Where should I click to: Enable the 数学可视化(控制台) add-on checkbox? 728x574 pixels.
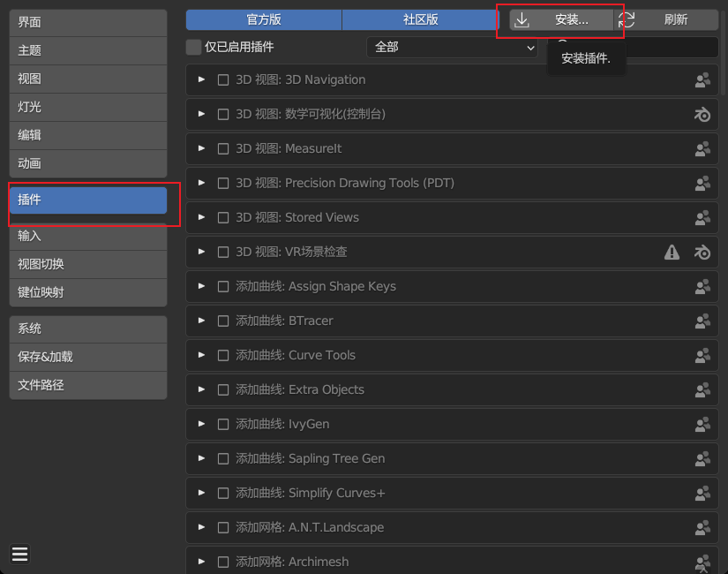pos(223,114)
